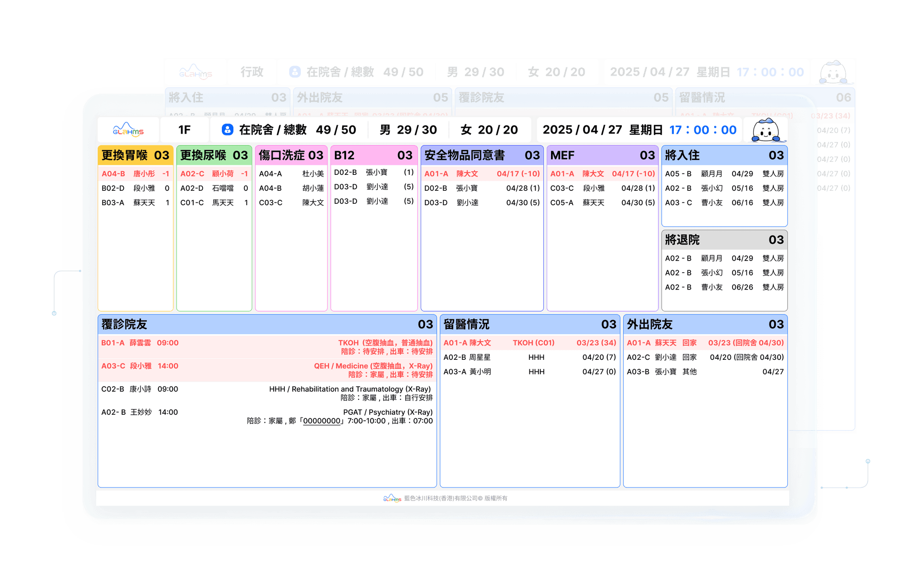Screen dimensions: 924x578
Task: Select the 1F floor selector
Action: tap(184, 130)
